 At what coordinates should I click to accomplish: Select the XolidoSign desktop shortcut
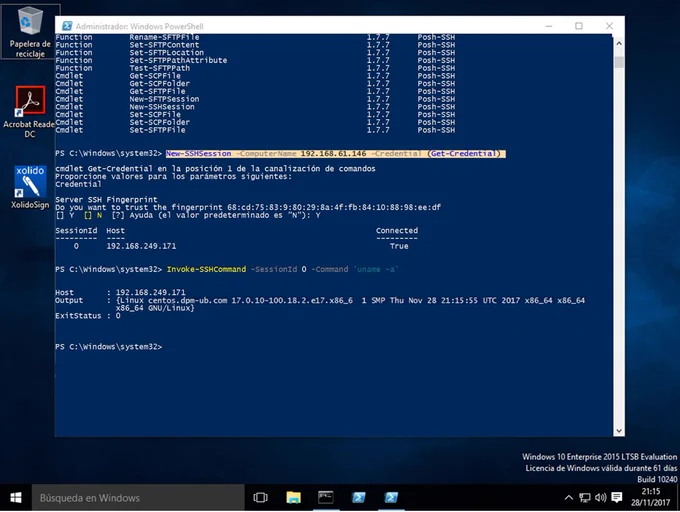30,187
